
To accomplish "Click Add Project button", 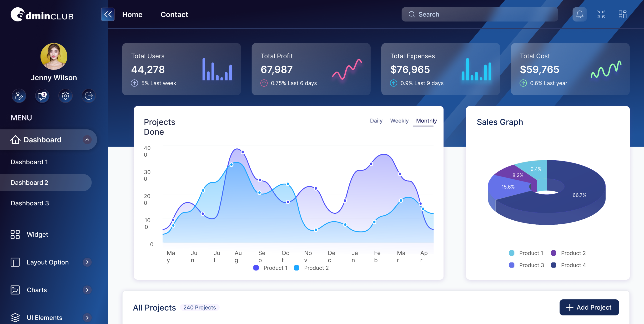I will pyautogui.click(x=589, y=307).
